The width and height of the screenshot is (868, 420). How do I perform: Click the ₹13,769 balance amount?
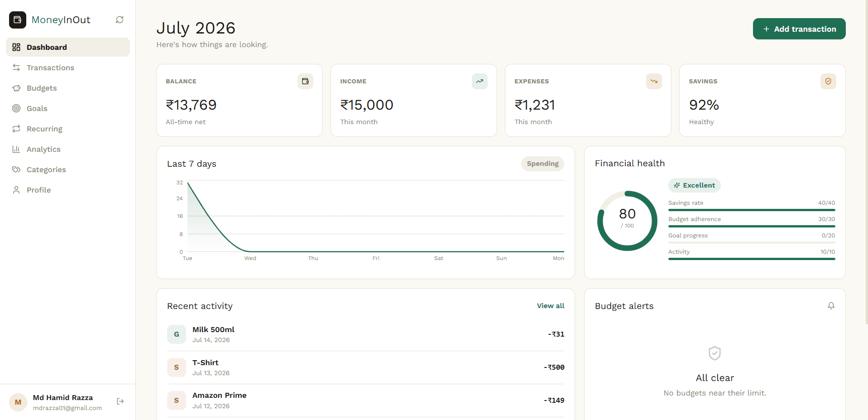coord(191,105)
